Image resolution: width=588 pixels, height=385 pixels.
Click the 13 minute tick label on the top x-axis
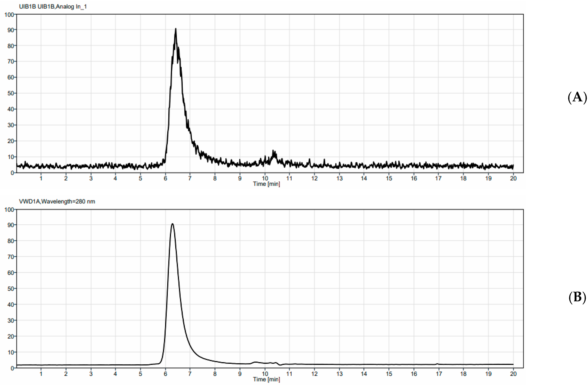coord(339,178)
